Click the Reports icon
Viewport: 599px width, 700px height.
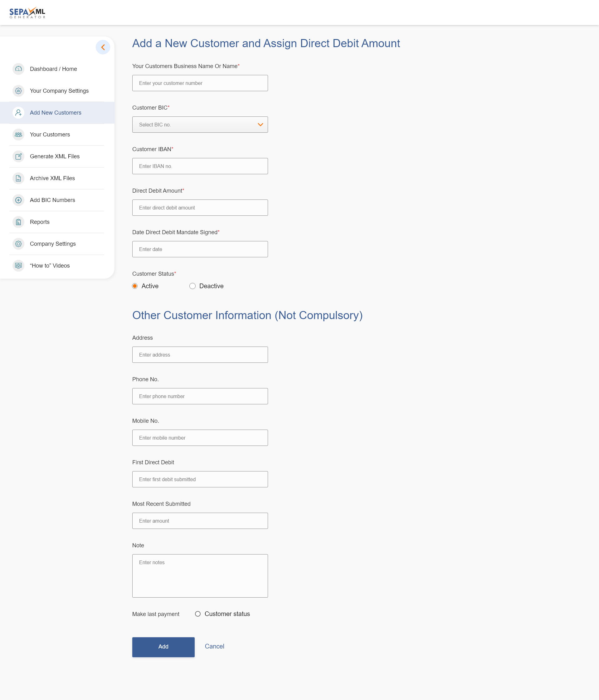(x=18, y=222)
